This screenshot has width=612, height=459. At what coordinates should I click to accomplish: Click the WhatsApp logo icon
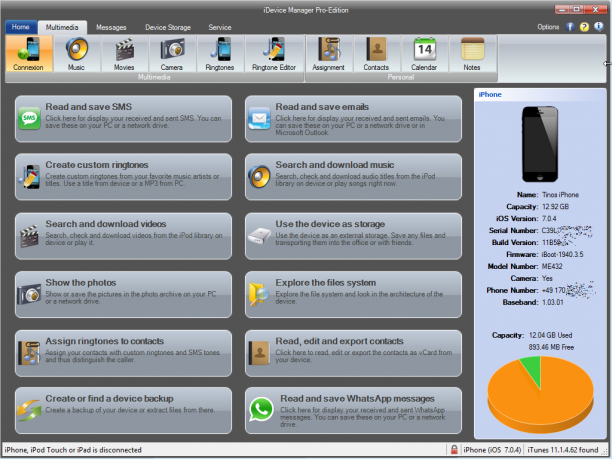[261, 409]
